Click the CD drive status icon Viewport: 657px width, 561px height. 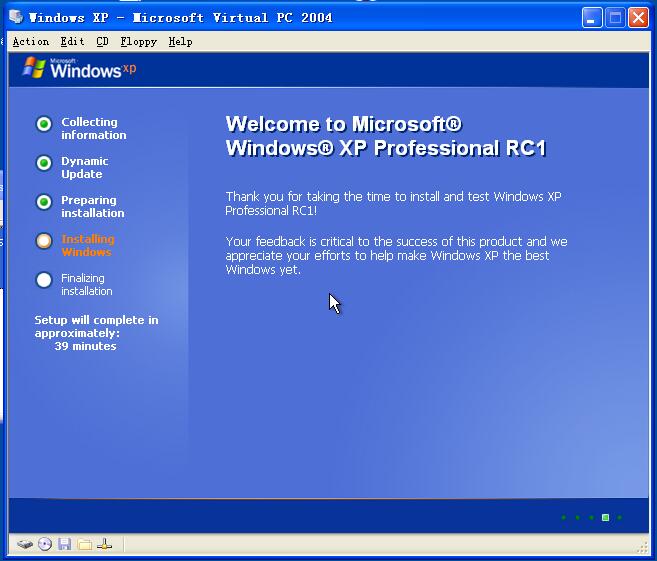pyautogui.click(x=45, y=544)
